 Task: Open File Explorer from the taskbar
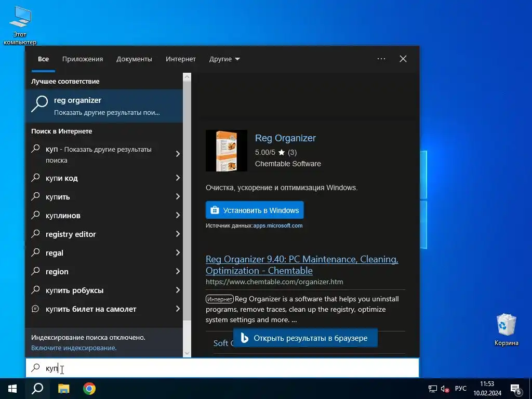63,389
